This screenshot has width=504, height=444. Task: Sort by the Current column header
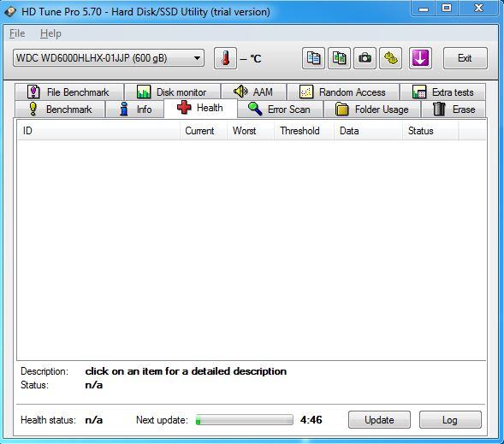(204, 131)
